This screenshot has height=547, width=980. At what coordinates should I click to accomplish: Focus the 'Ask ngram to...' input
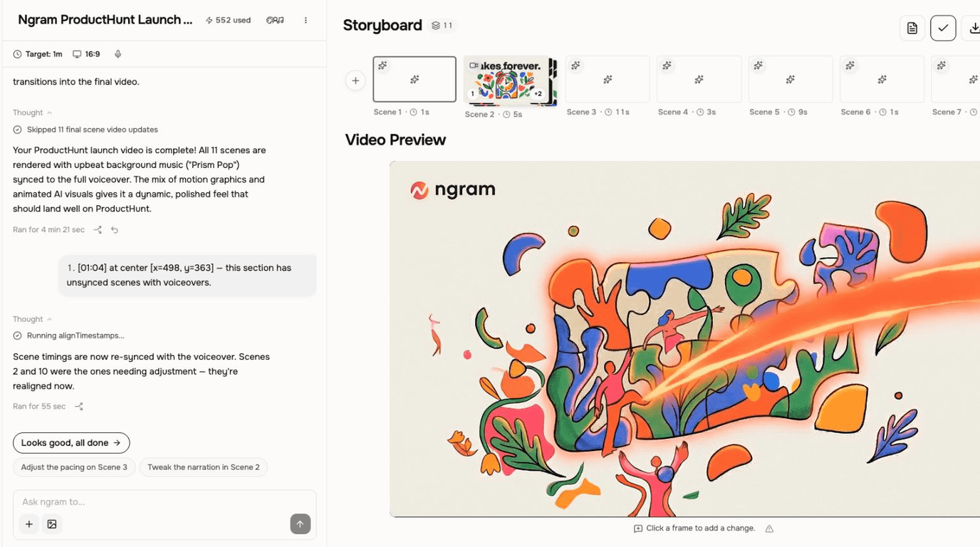click(x=165, y=502)
